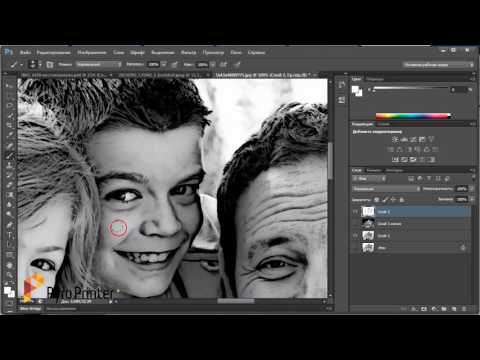480x360 pixels.
Task: Select the Rectangle shape tool
Action: tap(9, 255)
